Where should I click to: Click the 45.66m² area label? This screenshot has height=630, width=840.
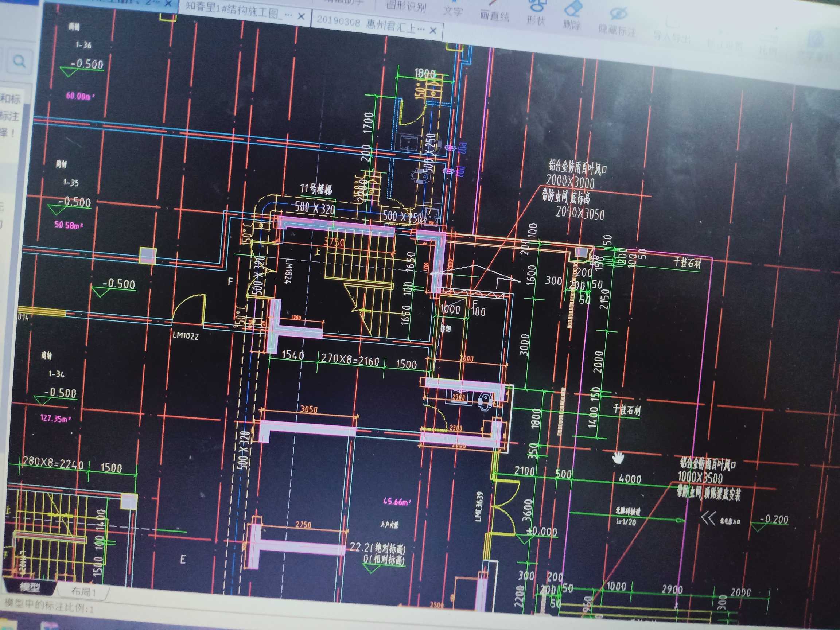pyautogui.click(x=397, y=502)
